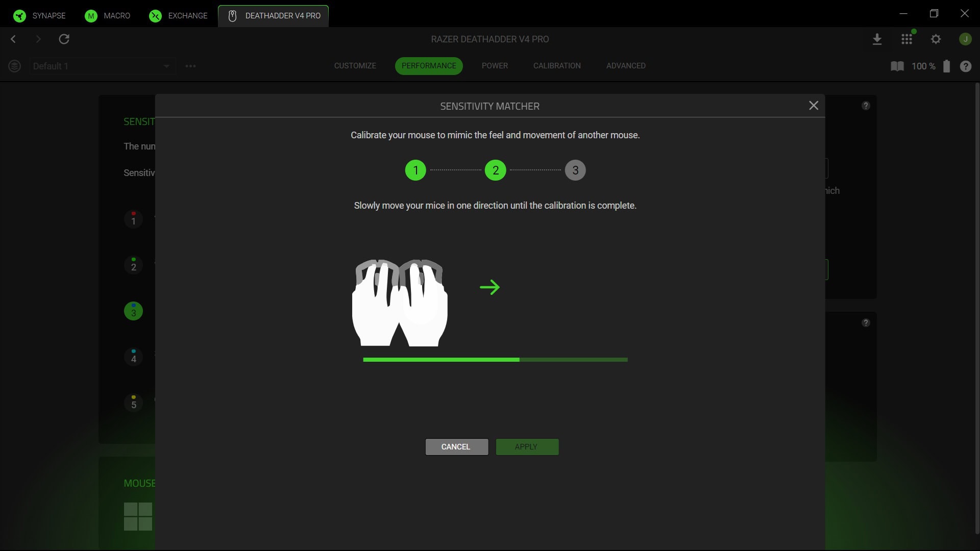Viewport: 980px width, 551px height.
Task: Open the Exchange tab
Action: 179,16
